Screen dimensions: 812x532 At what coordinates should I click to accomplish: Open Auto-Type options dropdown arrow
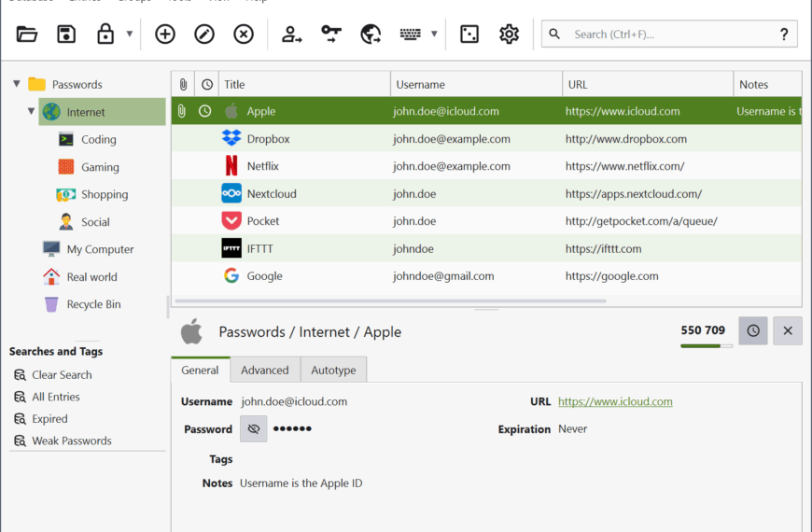click(x=435, y=35)
